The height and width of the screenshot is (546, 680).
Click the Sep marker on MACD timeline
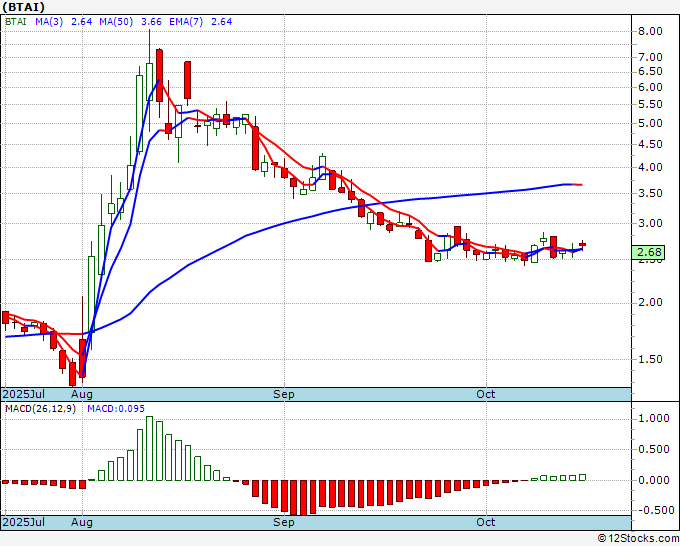click(x=284, y=522)
